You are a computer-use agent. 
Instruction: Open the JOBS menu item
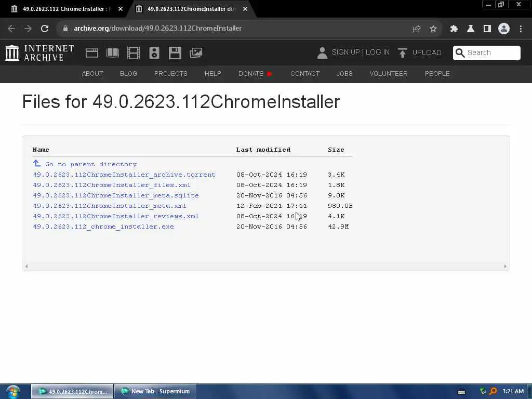pyautogui.click(x=344, y=74)
